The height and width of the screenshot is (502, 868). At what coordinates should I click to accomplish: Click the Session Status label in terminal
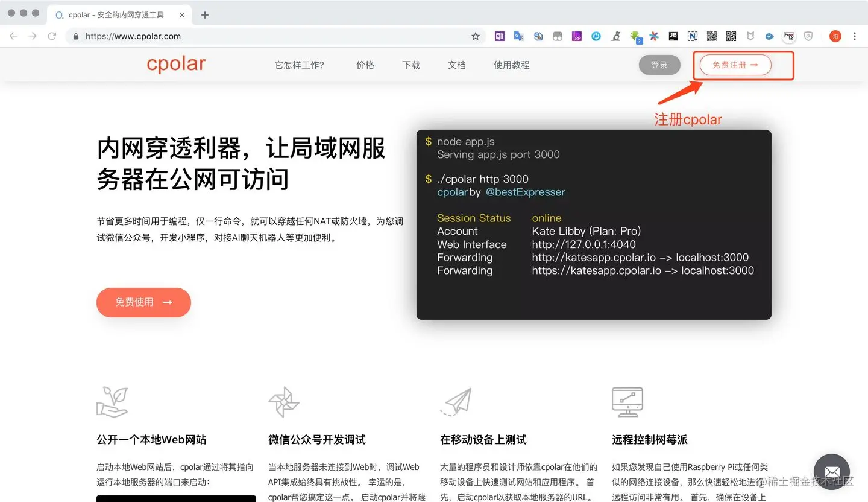pyautogui.click(x=474, y=218)
